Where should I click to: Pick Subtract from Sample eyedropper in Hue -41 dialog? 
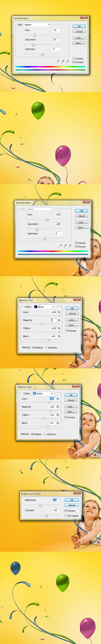point(67,61)
